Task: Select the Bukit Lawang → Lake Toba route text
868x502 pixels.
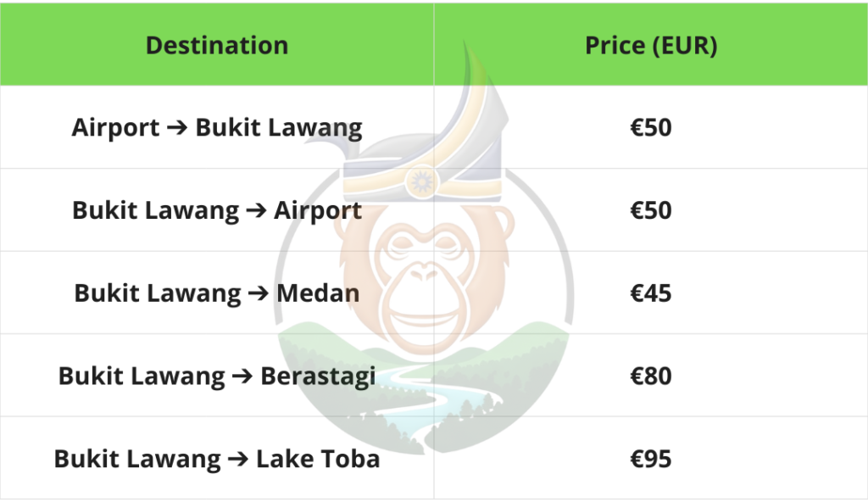Action: point(217,459)
